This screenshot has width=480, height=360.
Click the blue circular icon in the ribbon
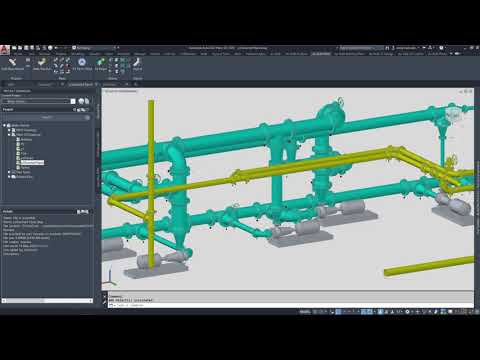point(82,62)
